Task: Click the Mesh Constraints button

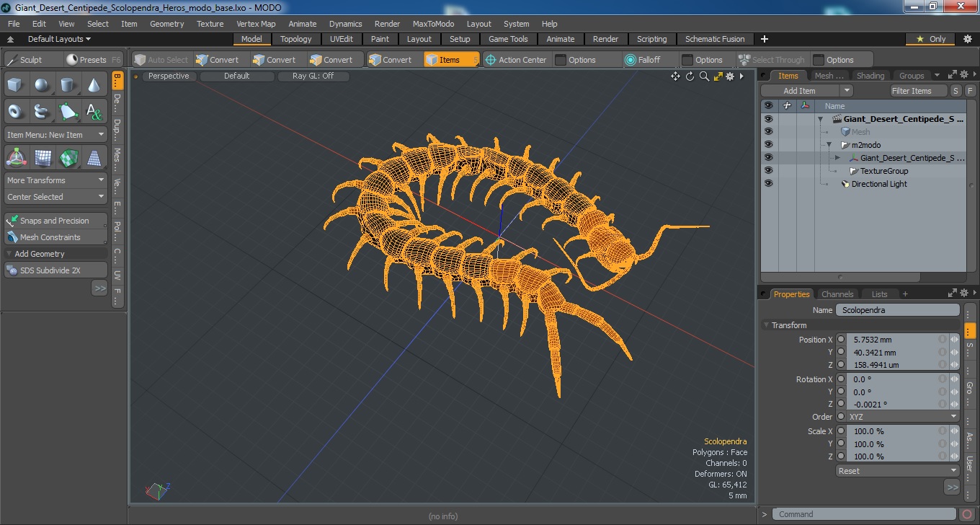Action: coord(55,237)
